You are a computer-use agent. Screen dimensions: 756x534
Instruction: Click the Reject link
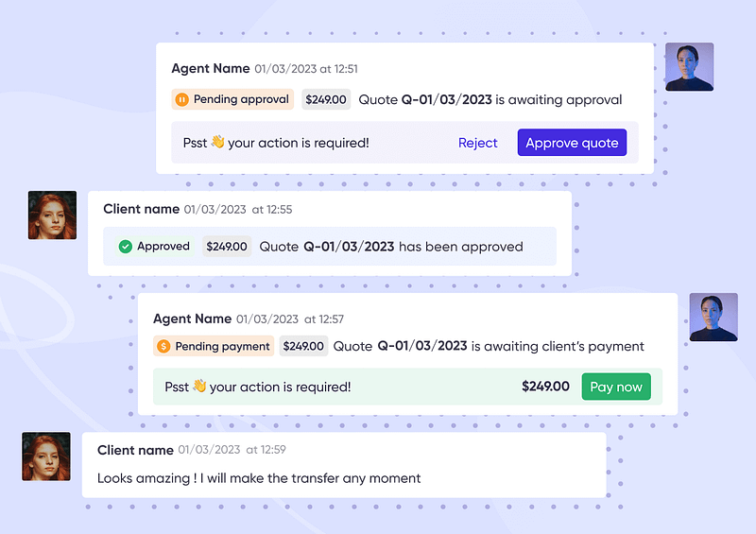pos(477,143)
